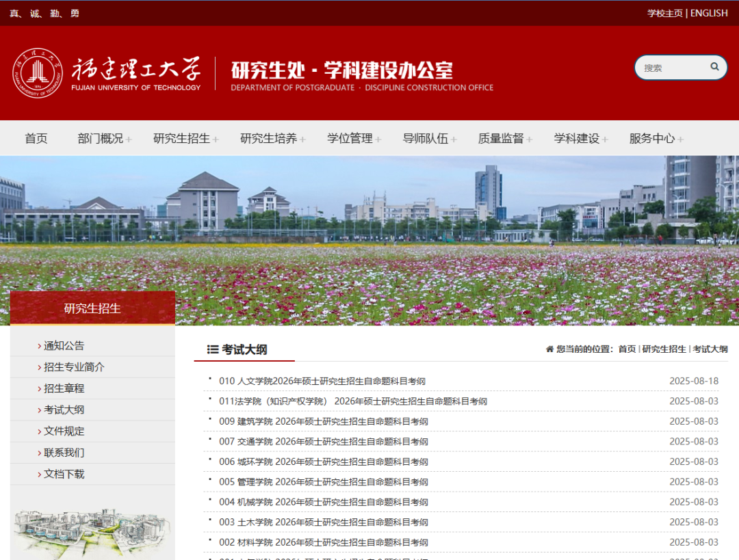This screenshot has width=739, height=560.
Task: Switch to the ENGLISH version
Action: (709, 13)
